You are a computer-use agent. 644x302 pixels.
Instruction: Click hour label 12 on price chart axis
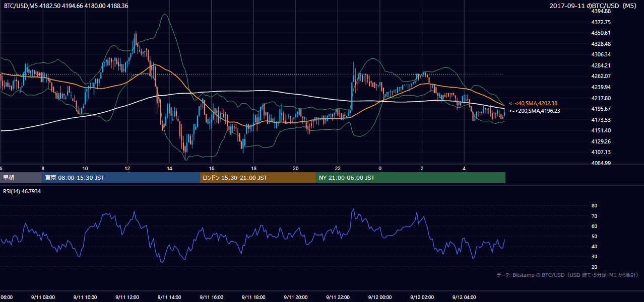[127, 168]
